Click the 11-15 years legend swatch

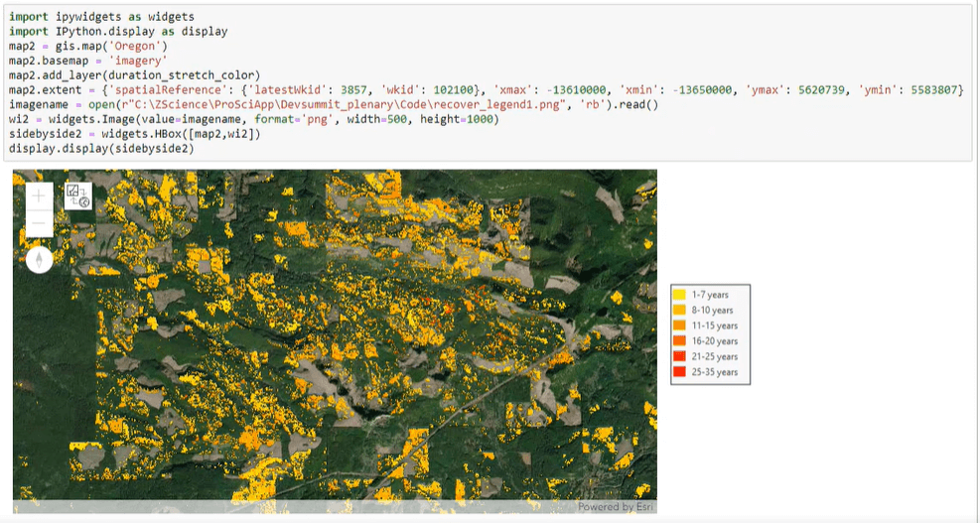pyautogui.click(x=679, y=326)
